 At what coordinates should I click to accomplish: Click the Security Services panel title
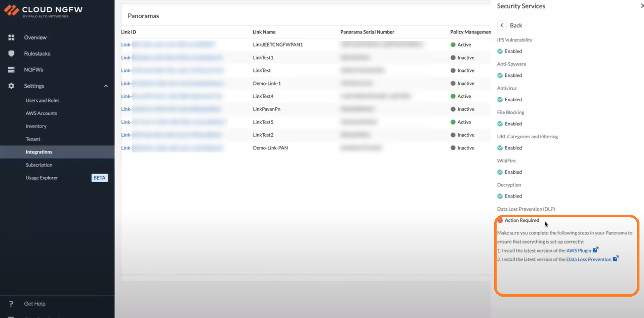coord(521,6)
